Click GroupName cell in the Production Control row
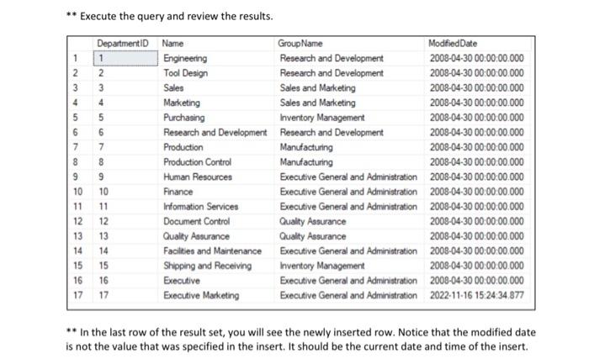The width and height of the screenshot is (589, 364). [x=349, y=162]
